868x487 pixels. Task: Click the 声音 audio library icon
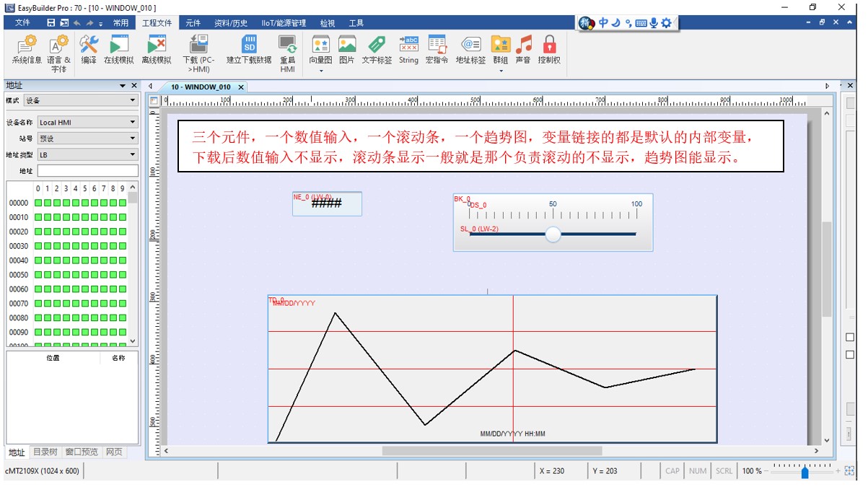point(523,51)
